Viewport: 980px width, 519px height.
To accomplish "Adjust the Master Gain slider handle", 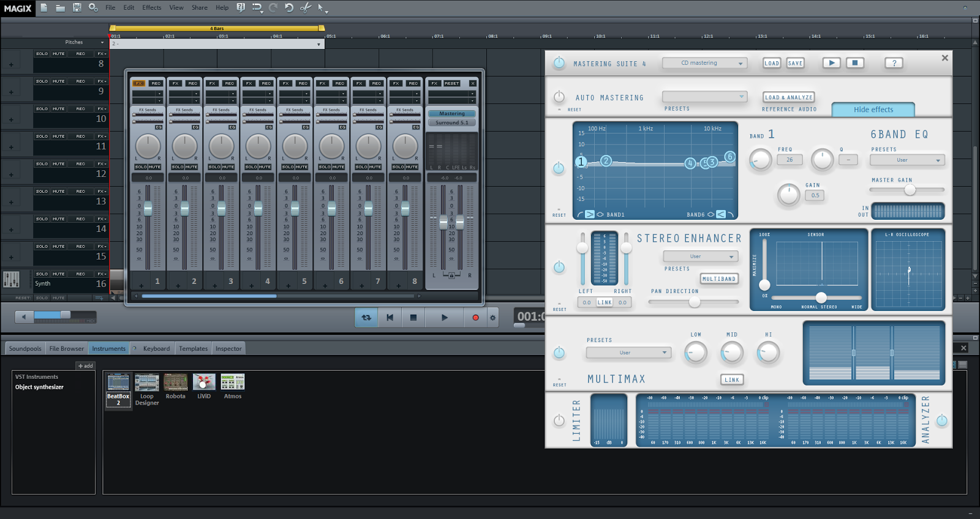I will click(910, 190).
